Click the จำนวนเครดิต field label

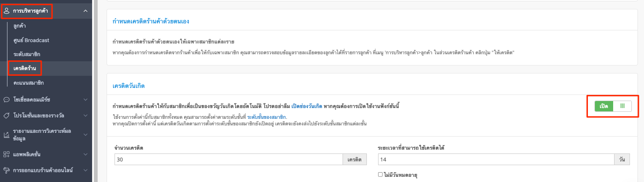pos(129,148)
